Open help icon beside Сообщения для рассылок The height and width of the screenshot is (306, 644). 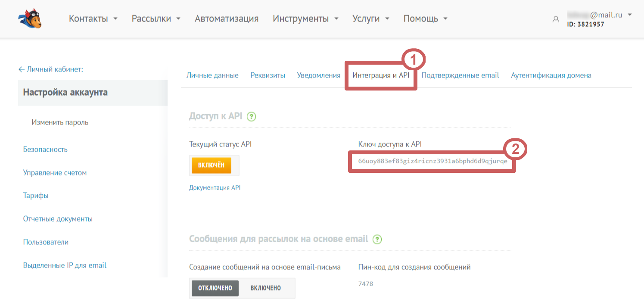377,239
